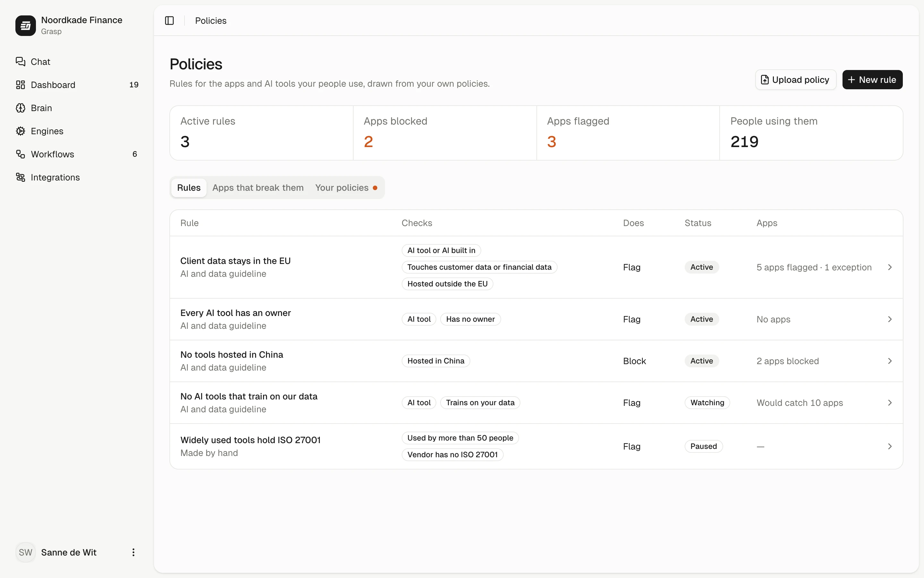Click the Apps blocked stat card
924x578 pixels.
click(445, 133)
